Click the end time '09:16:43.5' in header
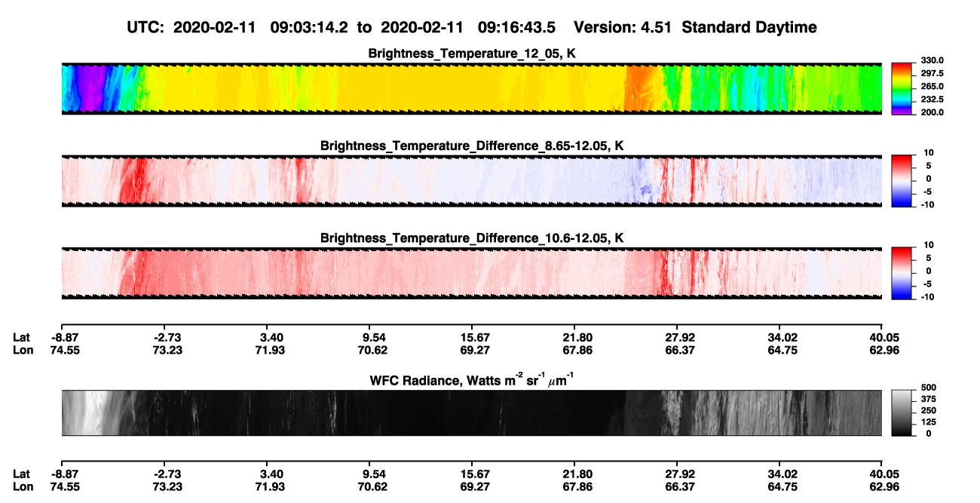Viewport: 980px width, 503px height. [517, 28]
